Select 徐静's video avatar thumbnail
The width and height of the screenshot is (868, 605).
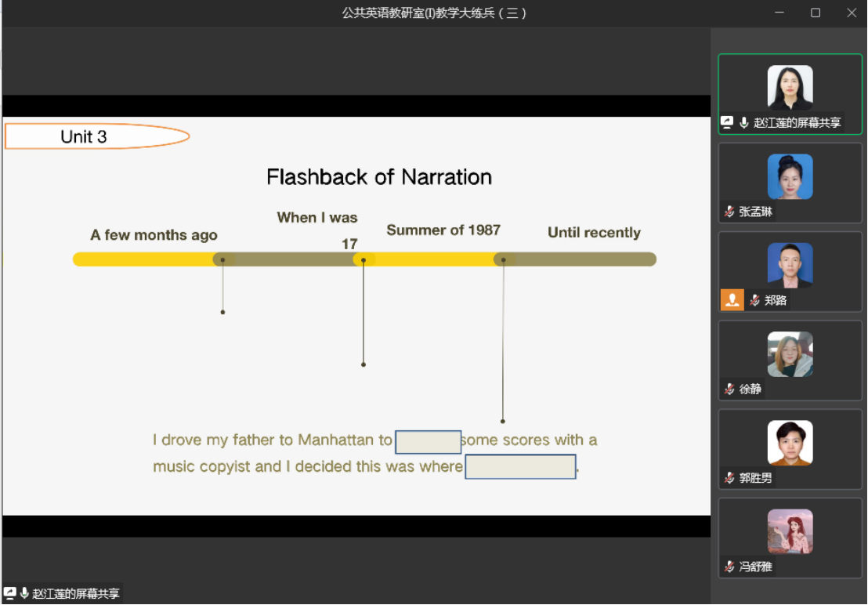tap(790, 354)
